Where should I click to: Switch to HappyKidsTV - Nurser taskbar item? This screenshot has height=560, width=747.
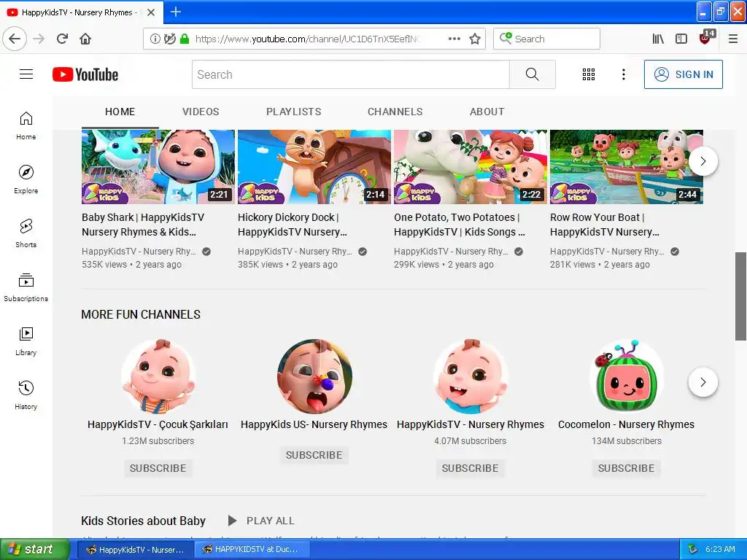point(135,549)
